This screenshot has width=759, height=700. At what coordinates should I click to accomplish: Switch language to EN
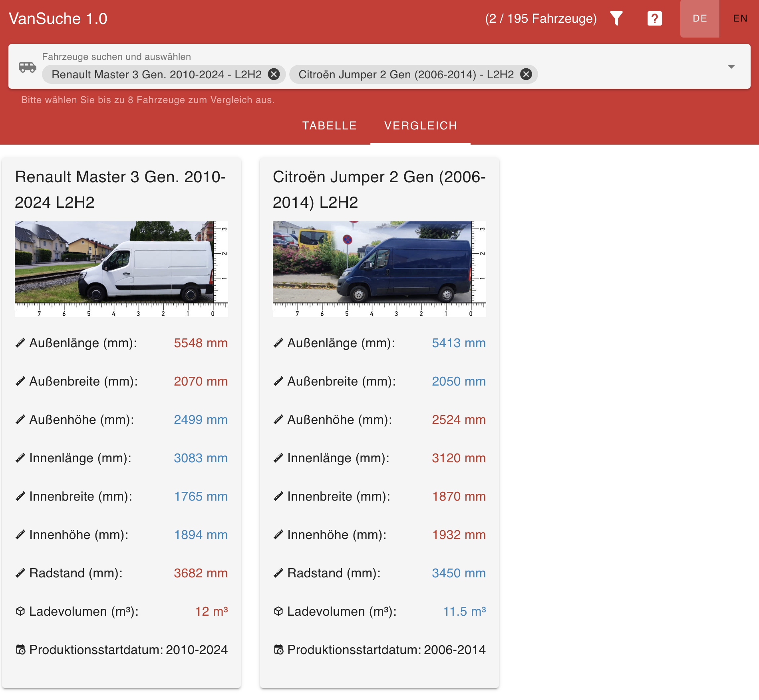pyautogui.click(x=740, y=18)
